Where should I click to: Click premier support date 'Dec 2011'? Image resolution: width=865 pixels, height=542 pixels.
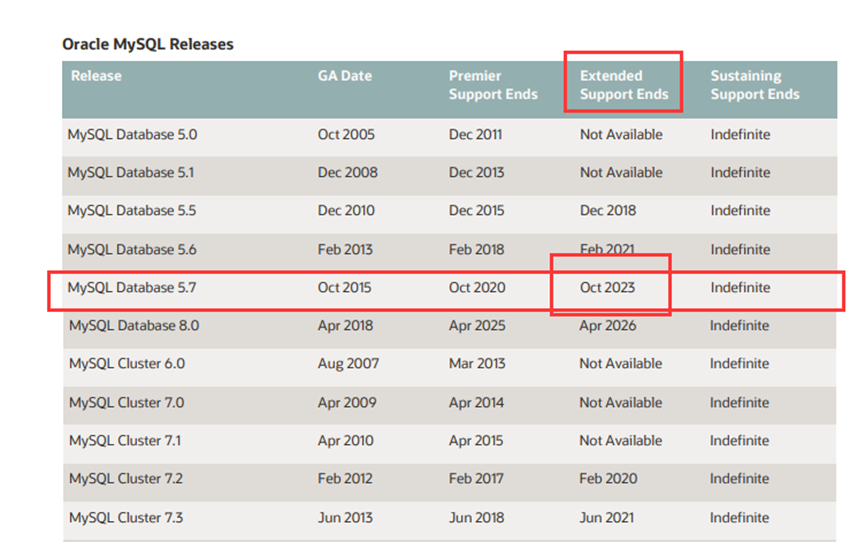476,135
